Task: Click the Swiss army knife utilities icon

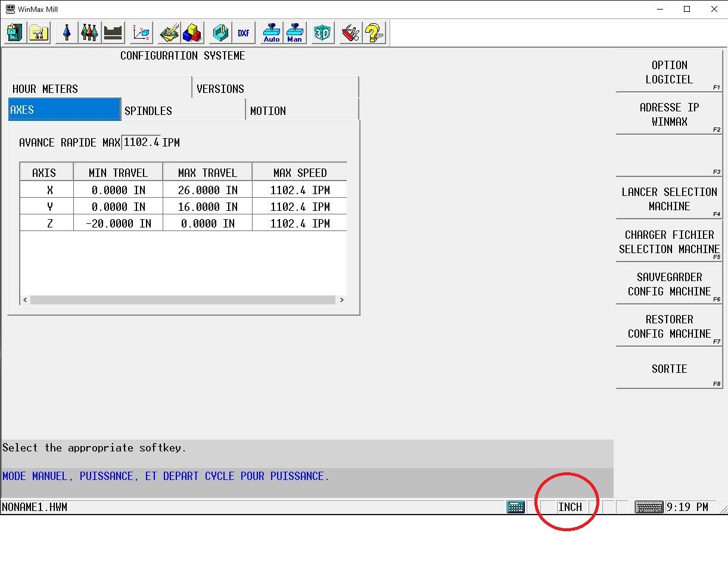Action: pyautogui.click(x=350, y=33)
